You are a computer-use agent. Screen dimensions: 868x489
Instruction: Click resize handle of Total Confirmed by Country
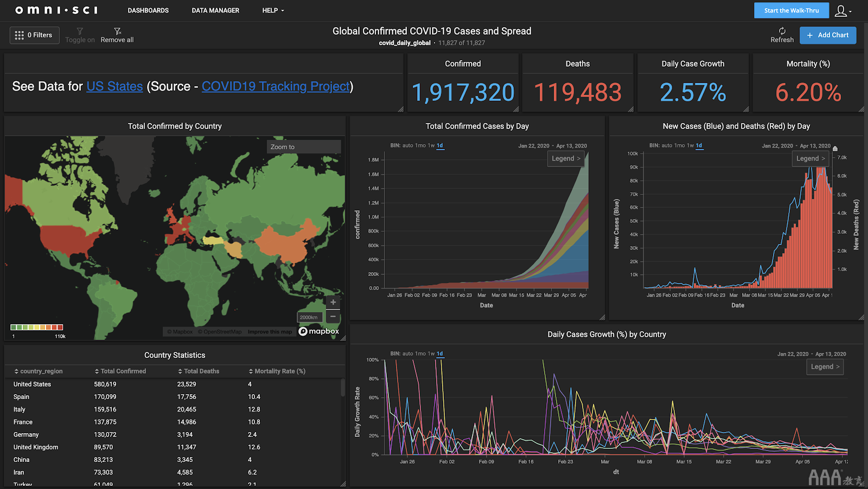pos(343,338)
